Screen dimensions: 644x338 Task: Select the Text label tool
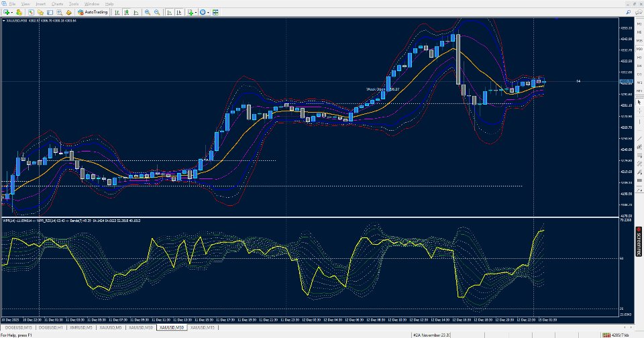click(x=639, y=172)
